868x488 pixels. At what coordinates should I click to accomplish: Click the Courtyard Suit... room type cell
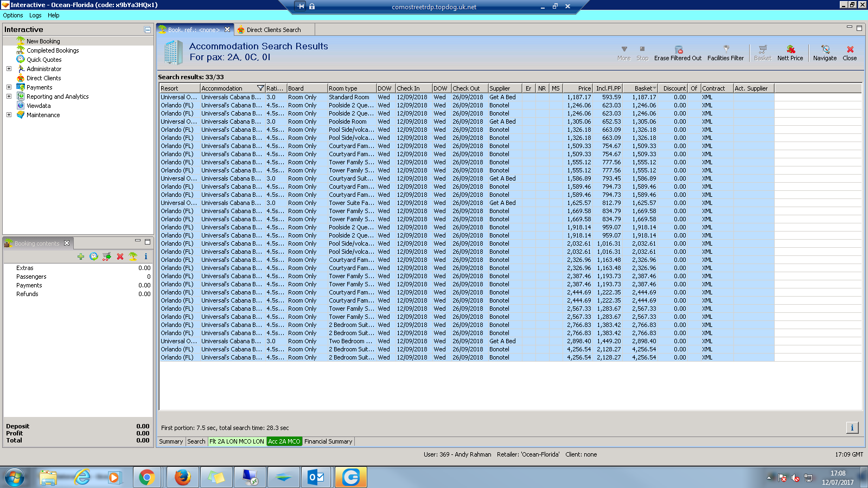[352, 178]
